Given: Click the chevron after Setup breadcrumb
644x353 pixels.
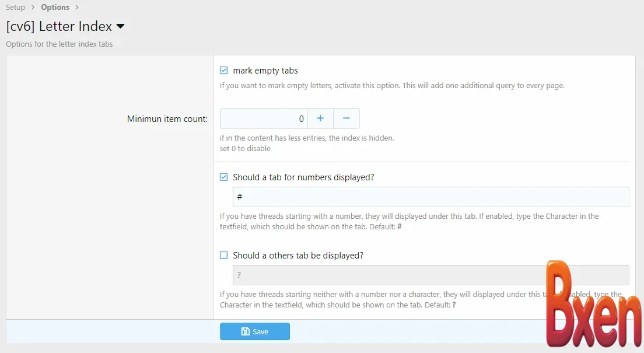Looking at the screenshot, I should pos(33,8).
